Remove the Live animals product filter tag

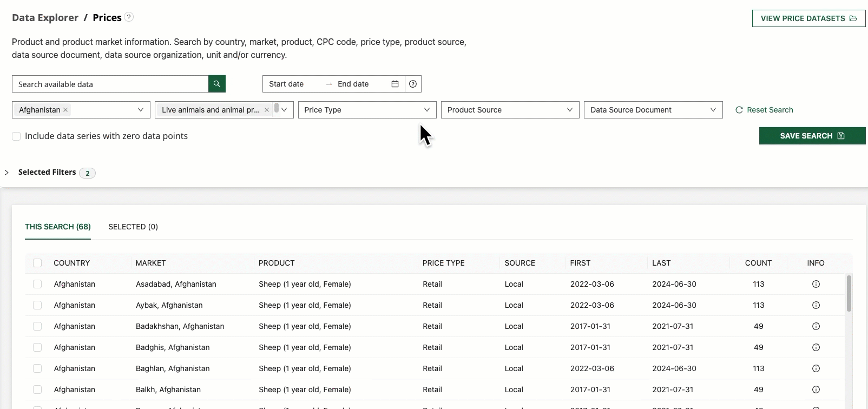266,110
